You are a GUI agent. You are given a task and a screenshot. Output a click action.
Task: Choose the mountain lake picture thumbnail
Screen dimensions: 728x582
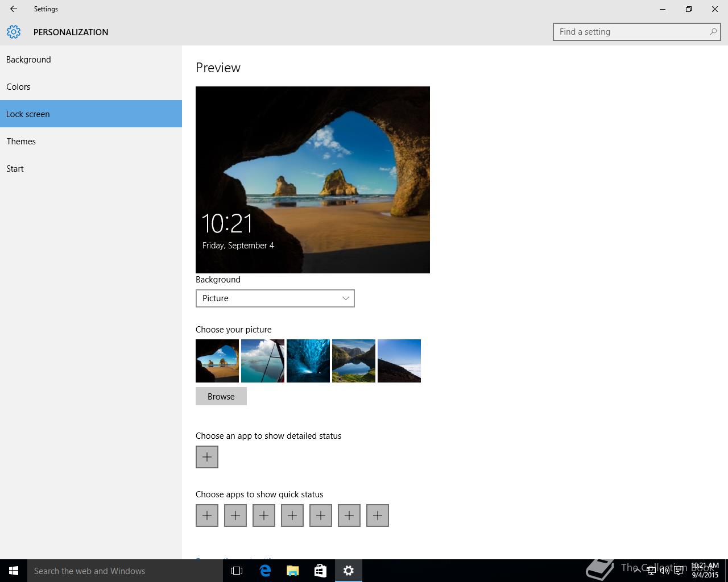tap(354, 361)
